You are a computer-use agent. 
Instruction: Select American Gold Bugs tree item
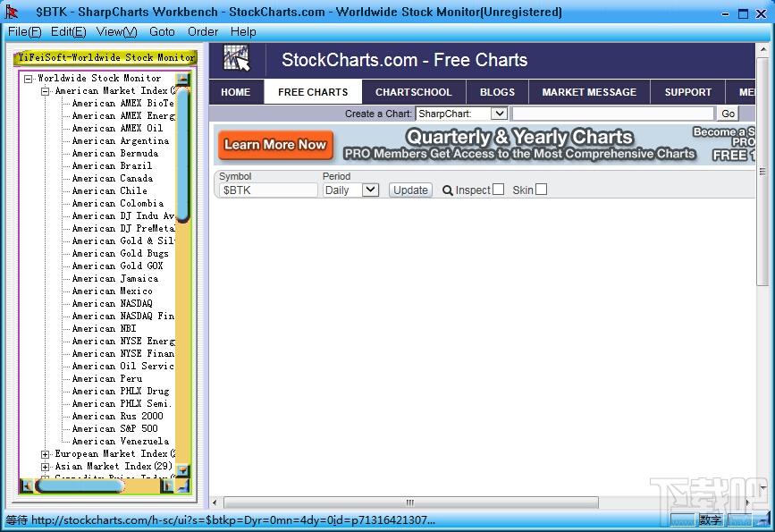[x=120, y=254]
